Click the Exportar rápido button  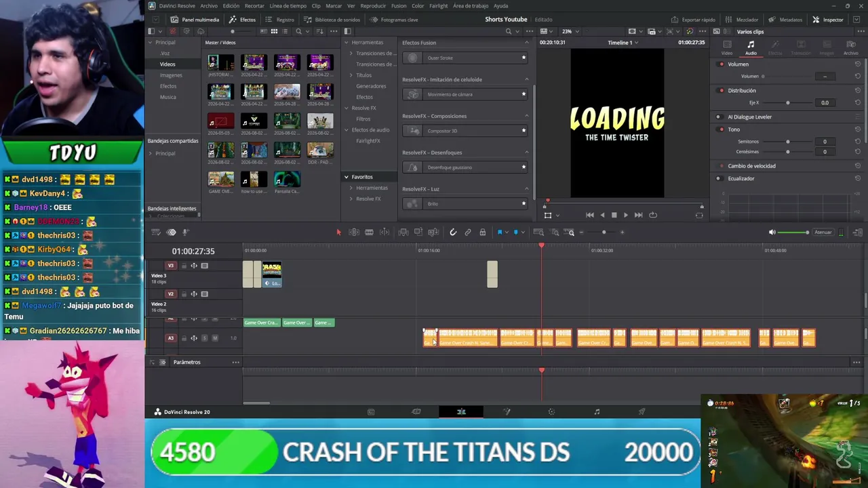click(693, 20)
